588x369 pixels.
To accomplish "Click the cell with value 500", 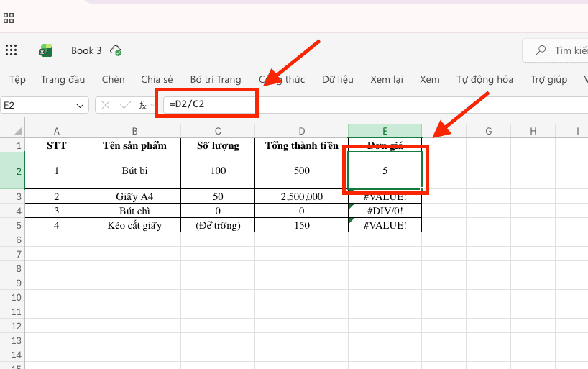I will click(x=301, y=170).
